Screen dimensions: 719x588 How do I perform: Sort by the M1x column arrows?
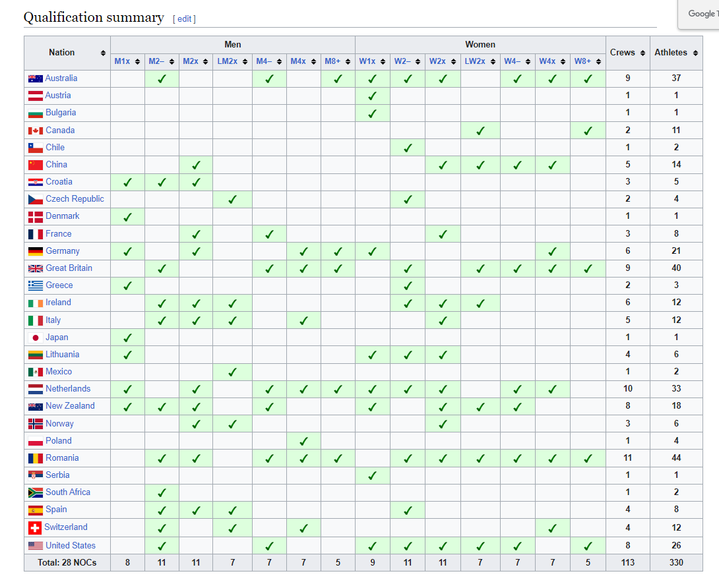click(x=137, y=62)
